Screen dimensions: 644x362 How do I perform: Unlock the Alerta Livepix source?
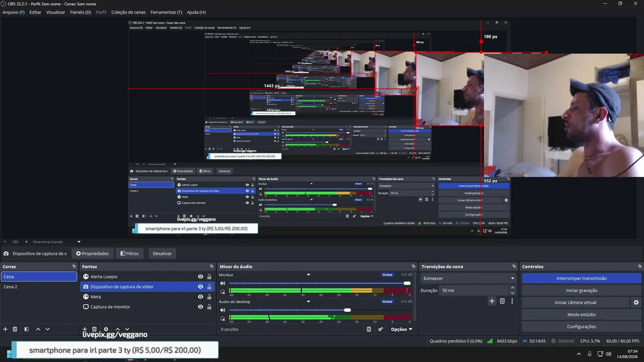pos(209,277)
